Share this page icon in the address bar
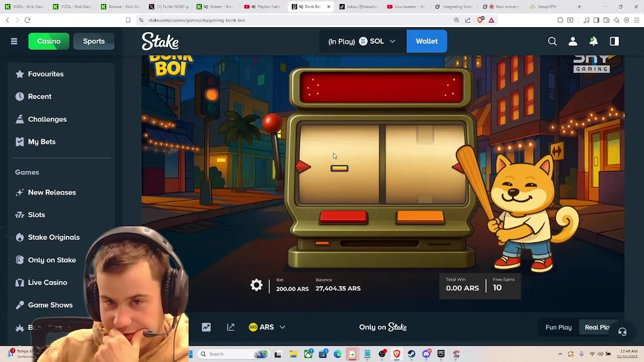 pos(468,20)
